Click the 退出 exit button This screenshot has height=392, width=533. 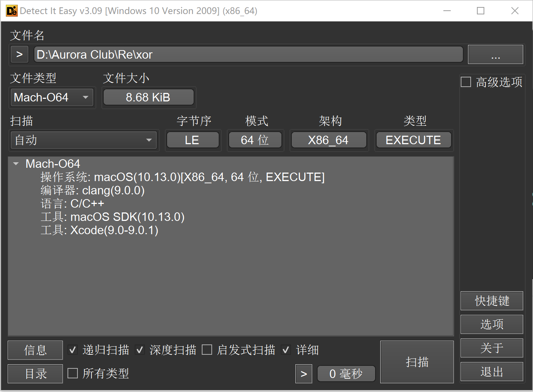pos(492,372)
